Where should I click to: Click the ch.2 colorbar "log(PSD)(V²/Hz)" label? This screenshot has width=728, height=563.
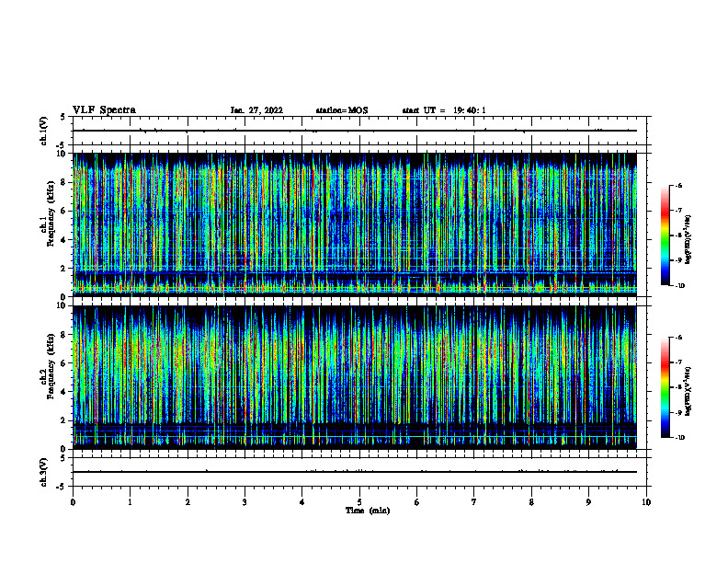click(x=688, y=391)
